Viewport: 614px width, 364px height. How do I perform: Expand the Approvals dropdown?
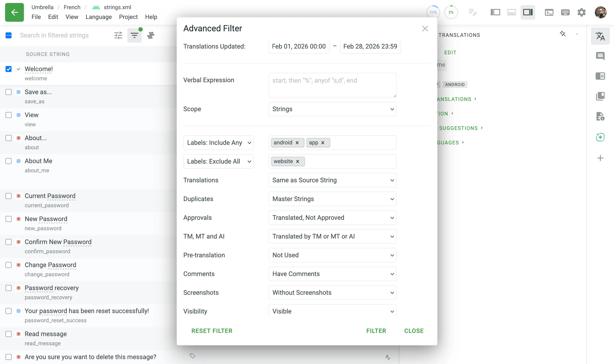click(x=332, y=217)
